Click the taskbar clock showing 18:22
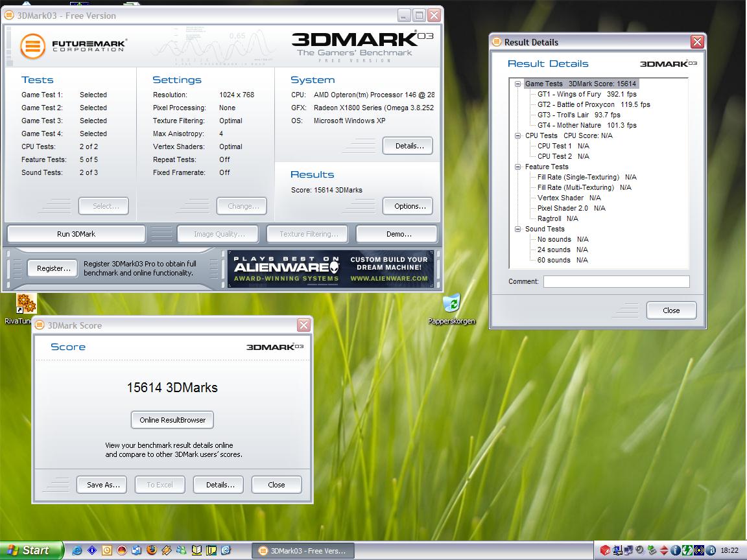 click(730, 550)
